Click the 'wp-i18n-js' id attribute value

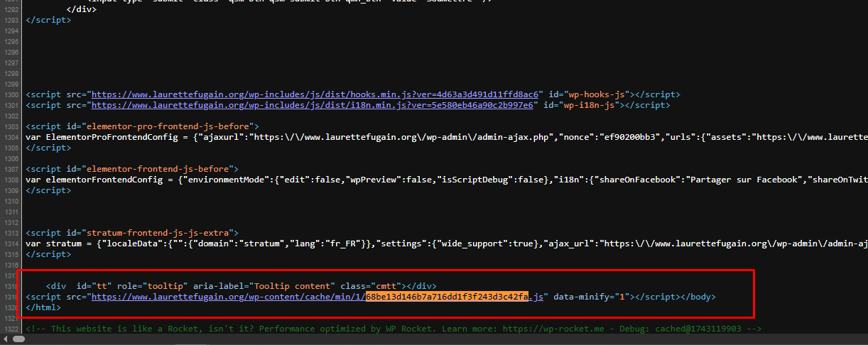pyautogui.click(x=592, y=105)
